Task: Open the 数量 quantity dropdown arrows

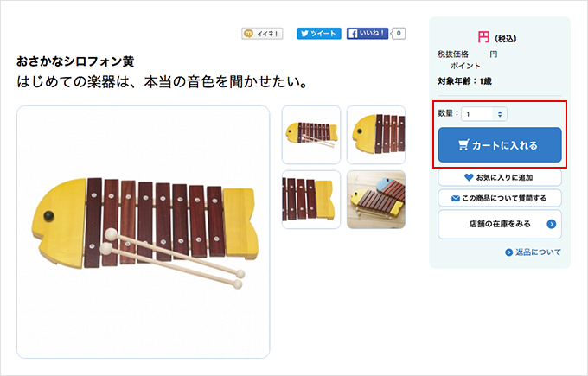Action: tap(500, 114)
